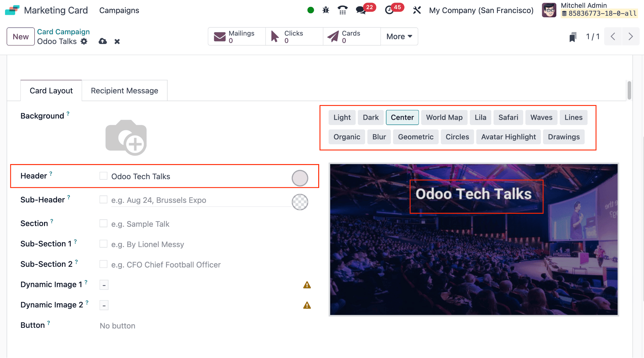Select the Organic template
The width and height of the screenshot is (644, 358).
pos(347,137)
